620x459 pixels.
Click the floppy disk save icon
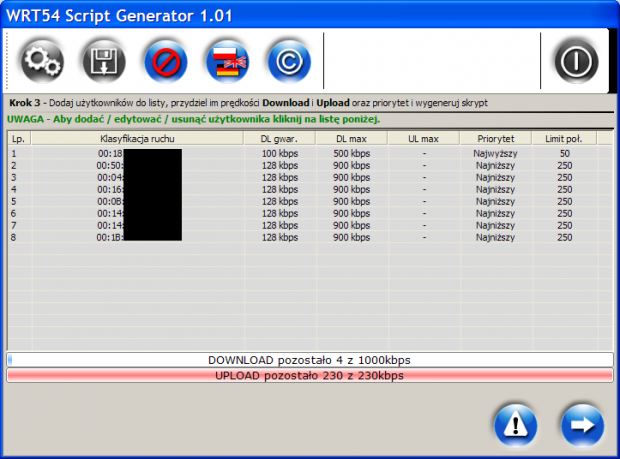coord(104,62)
